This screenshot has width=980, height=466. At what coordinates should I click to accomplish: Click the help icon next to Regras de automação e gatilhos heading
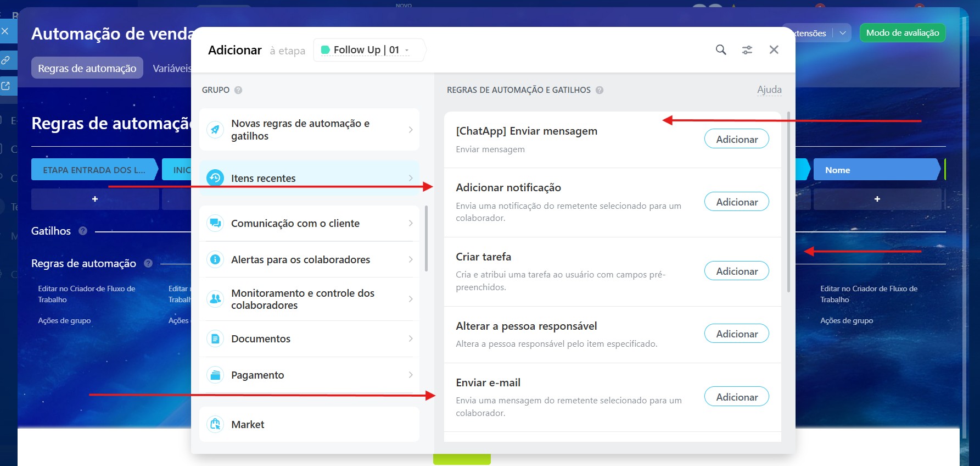coord(600,90)
